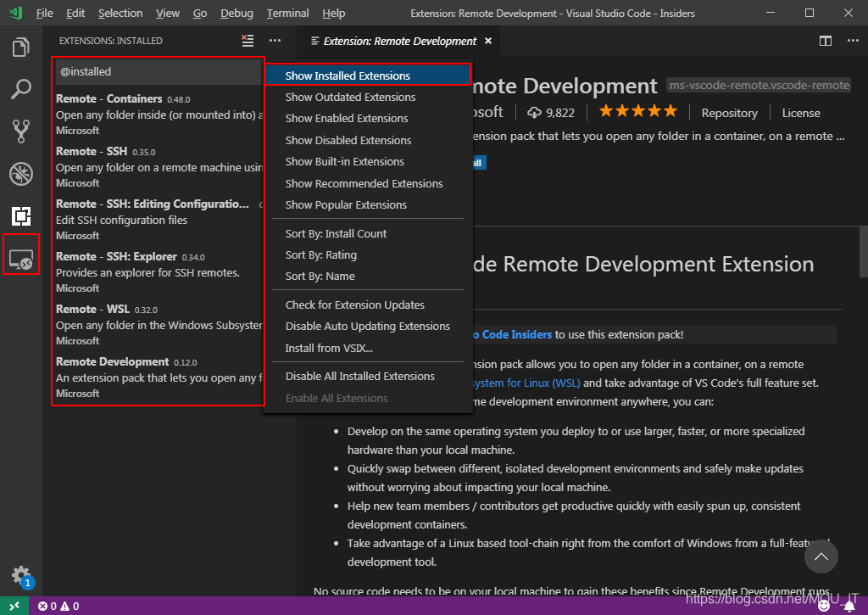Select Show Built-in Extensions
The height and width of the screenshot is (615, 868).
point(368,162)
